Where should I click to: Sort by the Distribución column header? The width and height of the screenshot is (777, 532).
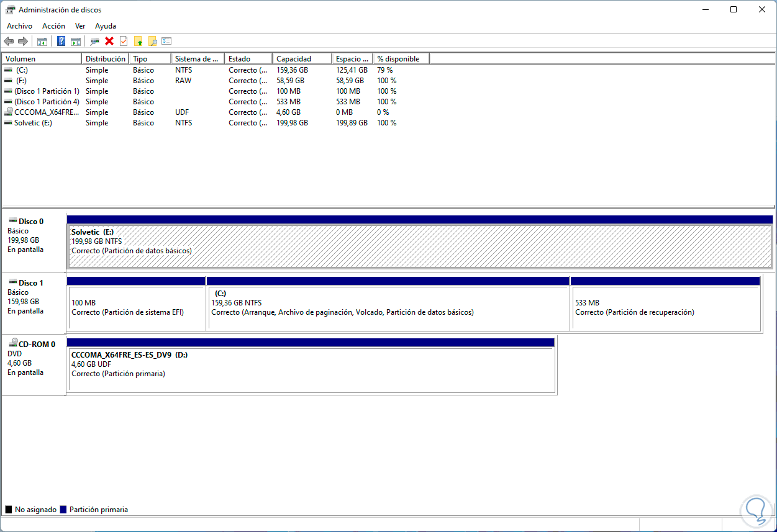pos(106,59)
